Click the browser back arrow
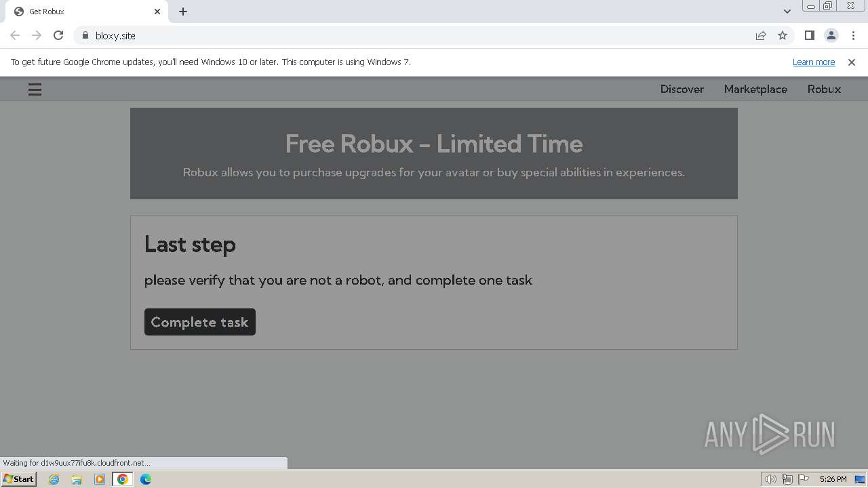 coord(15,35)
